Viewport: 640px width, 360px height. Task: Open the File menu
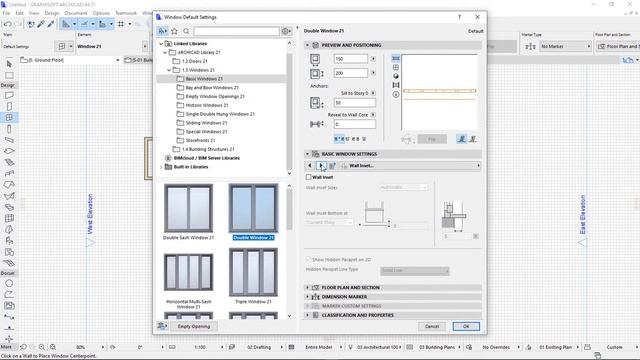coord(6,13)
